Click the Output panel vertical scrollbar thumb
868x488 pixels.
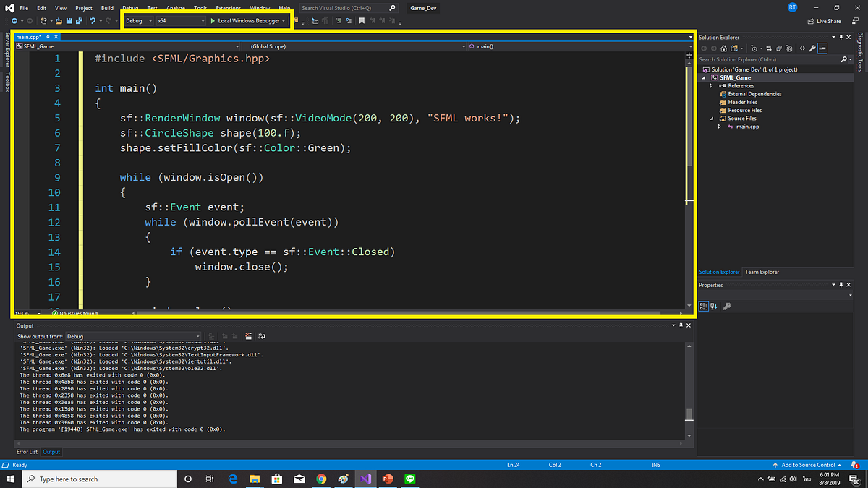[x=689, y=415]
